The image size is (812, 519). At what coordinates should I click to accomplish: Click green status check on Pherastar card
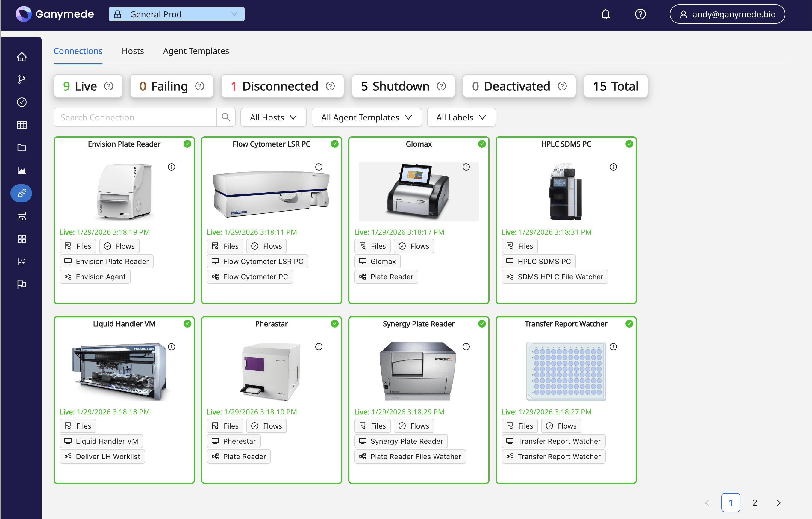coord(334,323)
